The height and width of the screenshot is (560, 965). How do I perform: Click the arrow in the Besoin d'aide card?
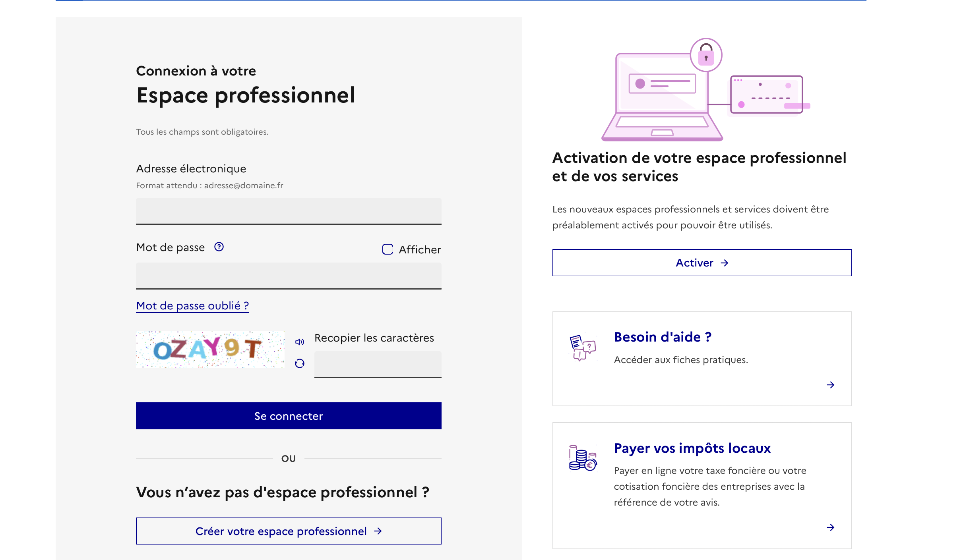tap(830, 385)
